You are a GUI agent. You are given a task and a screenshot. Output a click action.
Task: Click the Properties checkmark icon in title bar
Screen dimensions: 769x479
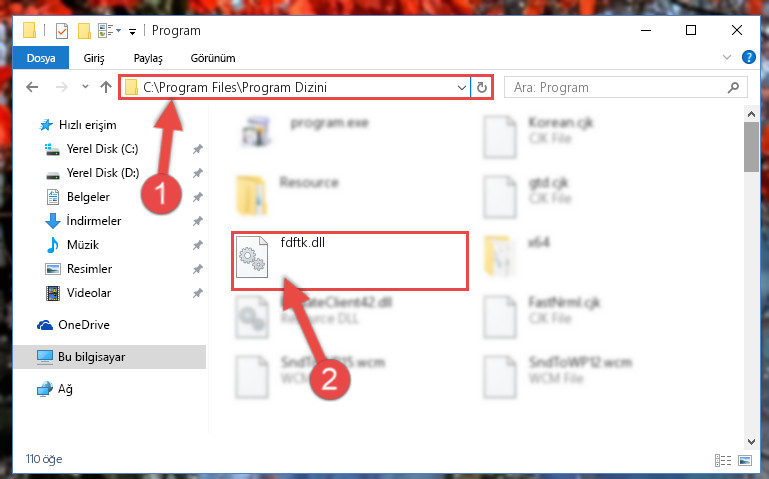pos(62,31)
